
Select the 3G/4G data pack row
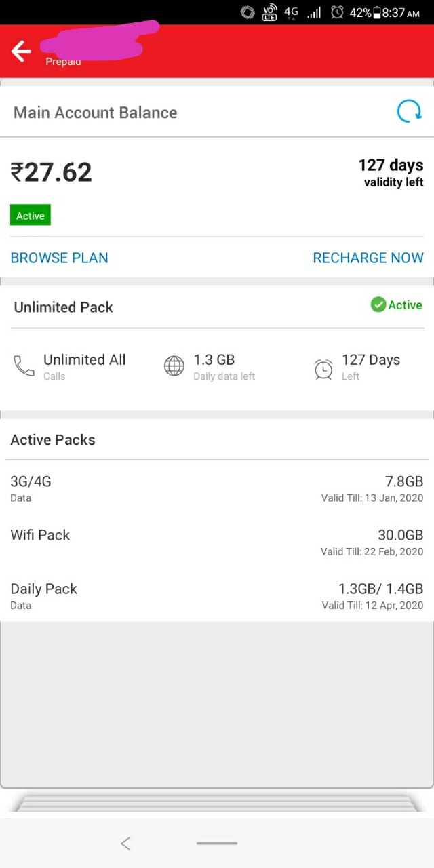coord(217,488)
